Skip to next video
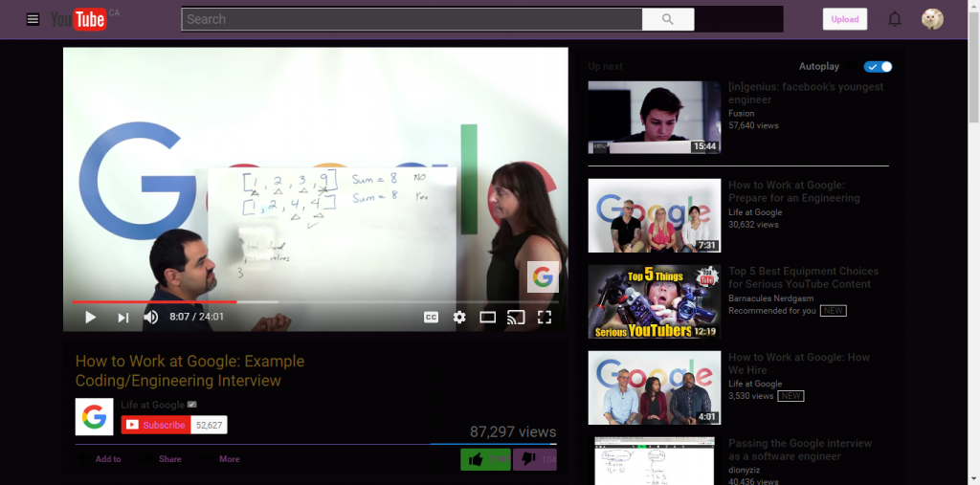The width and height of the screenshot is (980, 485). (x=123, y=318)
